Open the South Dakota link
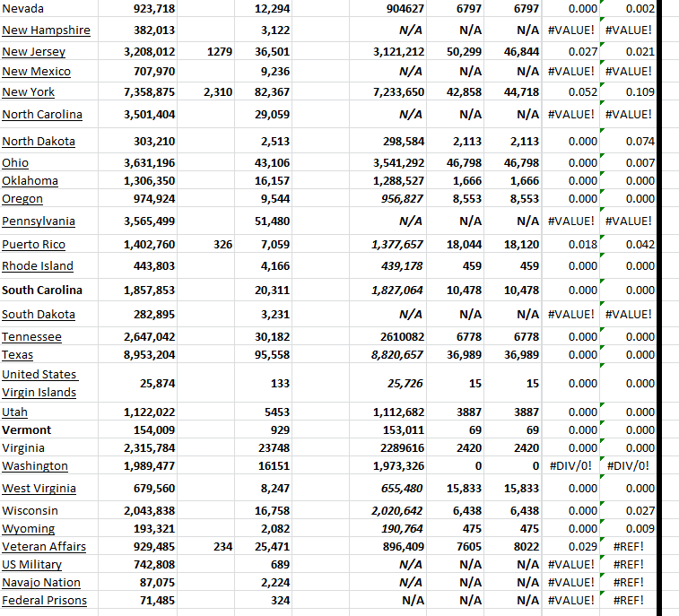This screenshot has width=679, height=616. point(38,315)
